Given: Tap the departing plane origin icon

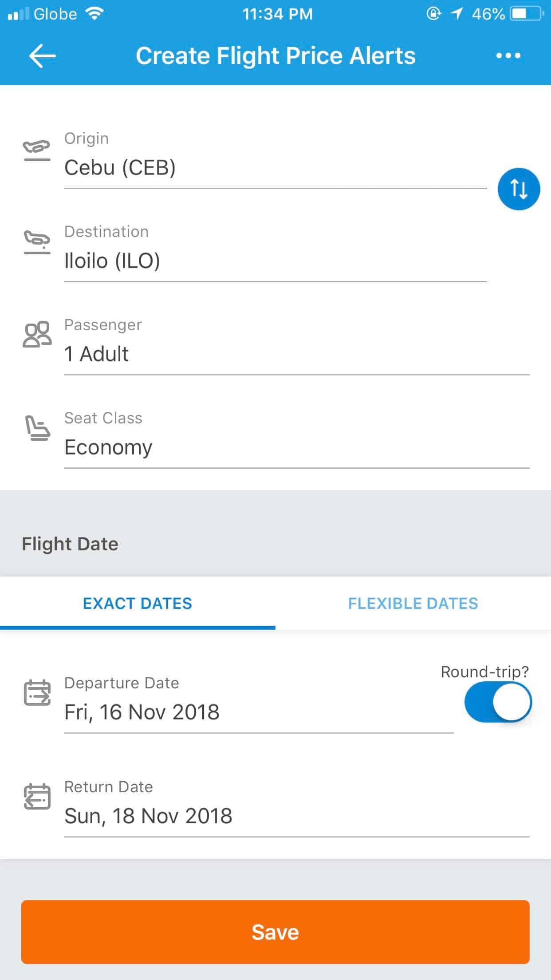Looking at the screenshot, I should 37,150.
